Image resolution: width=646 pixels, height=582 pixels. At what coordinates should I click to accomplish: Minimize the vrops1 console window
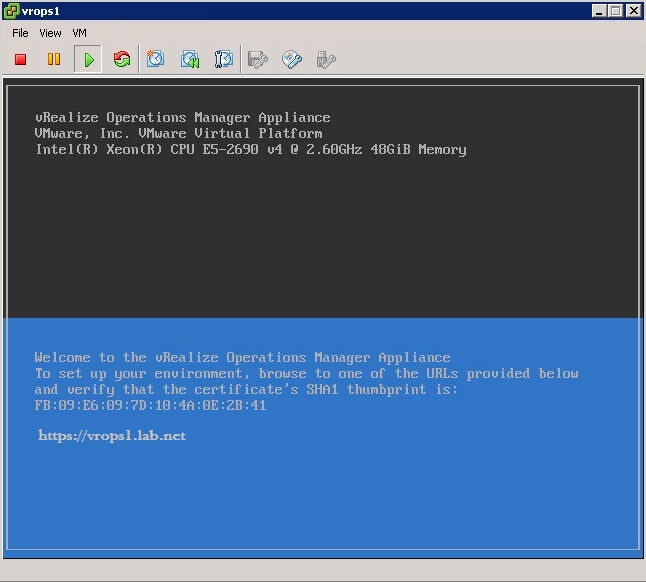(599, 11)
